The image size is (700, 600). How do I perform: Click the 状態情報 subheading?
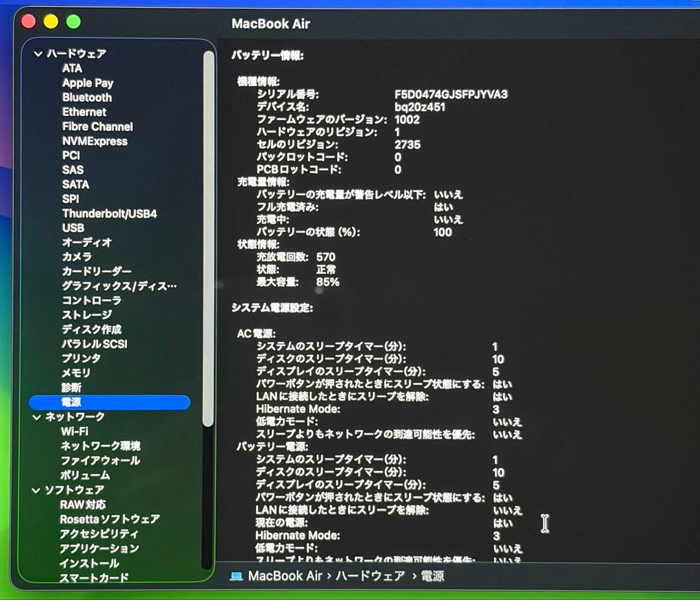[x=259, y=245]
